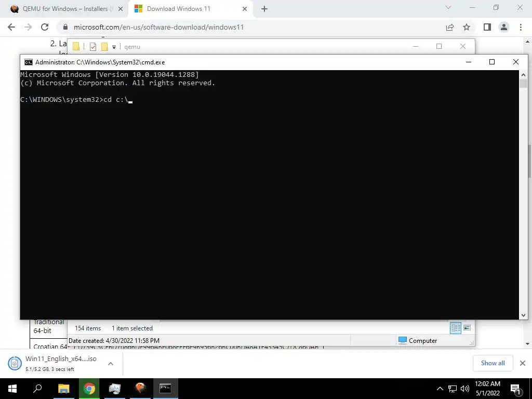This screenshot has width=532, height=399.
Task: Click the share this page icon
Action: point(450,27)
